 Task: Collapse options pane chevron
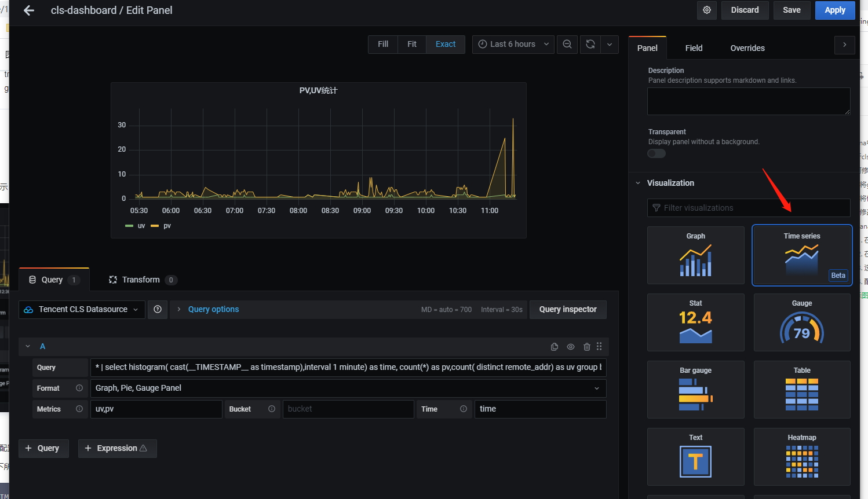(x=845, y=45)
